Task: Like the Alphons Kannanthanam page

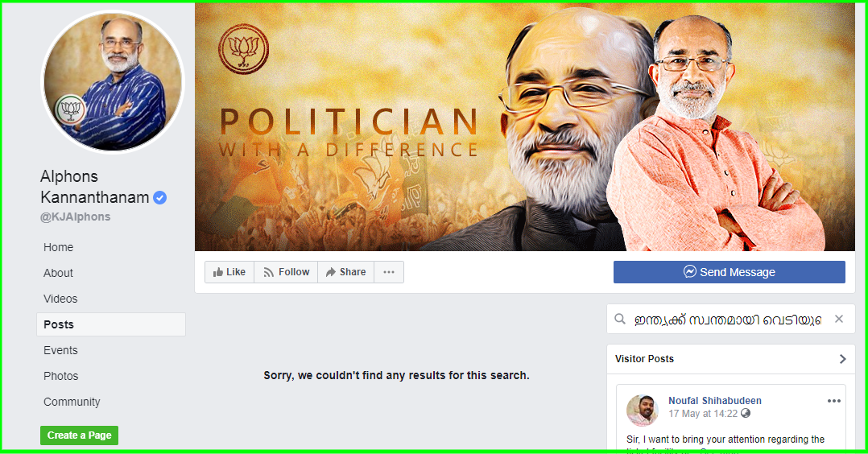Action: tap(229, 272)
